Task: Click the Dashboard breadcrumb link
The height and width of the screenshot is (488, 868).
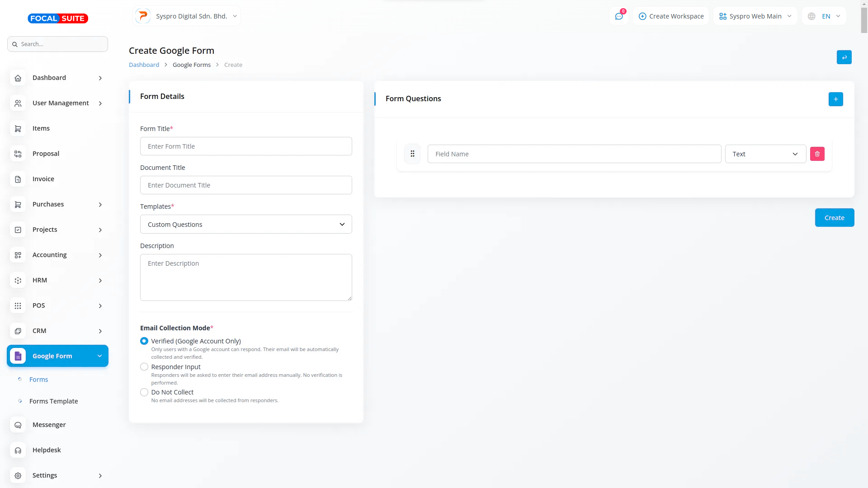Action: click(x=144, y=65)
